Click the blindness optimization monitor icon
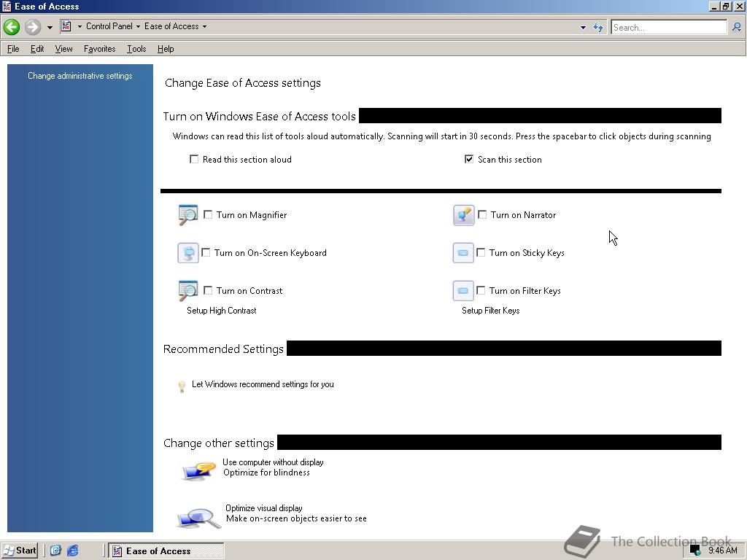Viewport: 747px width, 560px height. 198,471
